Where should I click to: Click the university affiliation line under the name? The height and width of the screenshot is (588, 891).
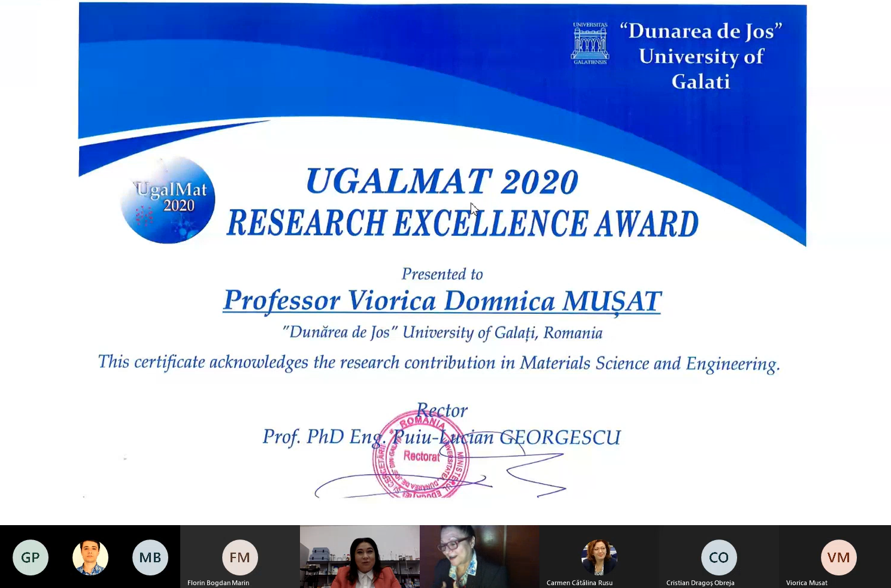pyautogui.click(x=443, y=333)
